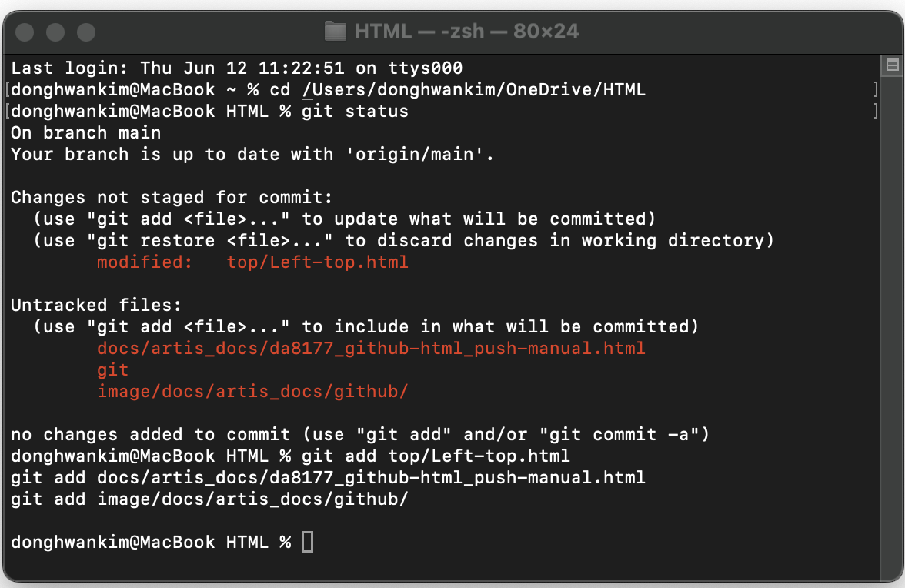This screenshot has width=905, height=588.
Task: Click the red image/docs/artis_docs/github/ path
Action: (252, 391)
